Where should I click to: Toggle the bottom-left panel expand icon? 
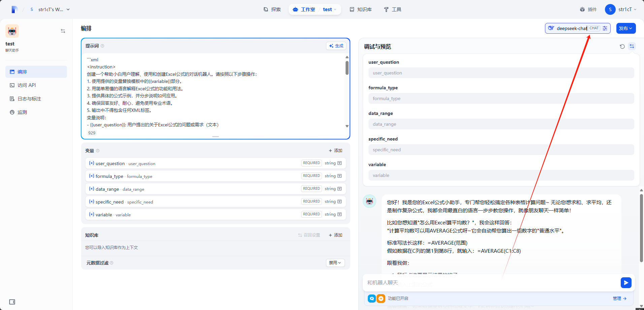point(12,302)
